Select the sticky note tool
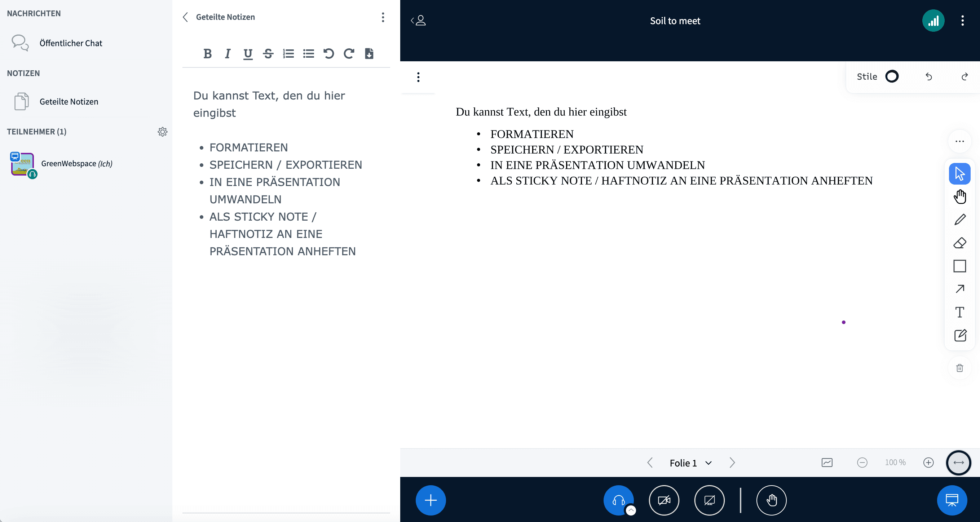Viewport: 980px width, 522px height. [959, 336]
